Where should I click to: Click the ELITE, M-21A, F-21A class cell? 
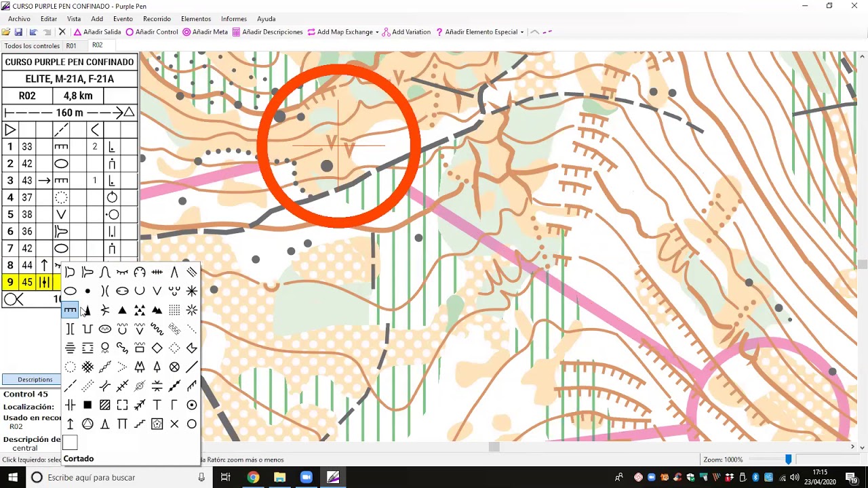pyautogui.click(x=69, y=79)
